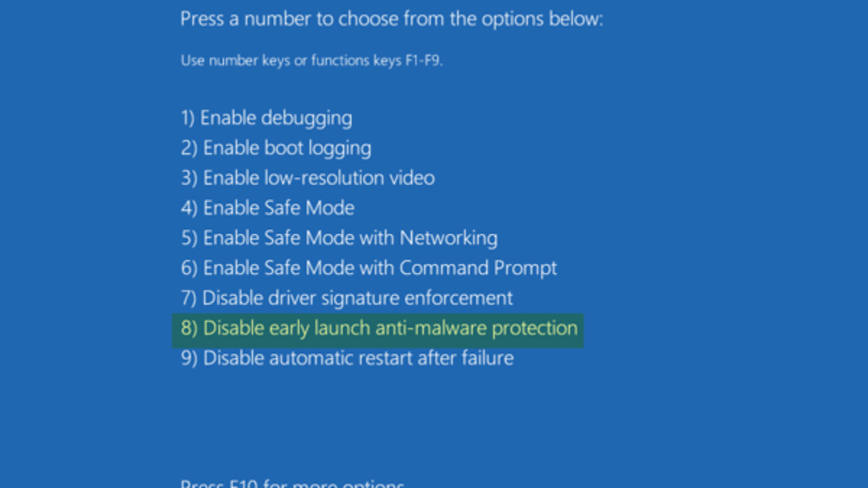Screen dimensions: 868x488
Task: Click the "Press a number to choose" heading
Action: pos(391,19)
